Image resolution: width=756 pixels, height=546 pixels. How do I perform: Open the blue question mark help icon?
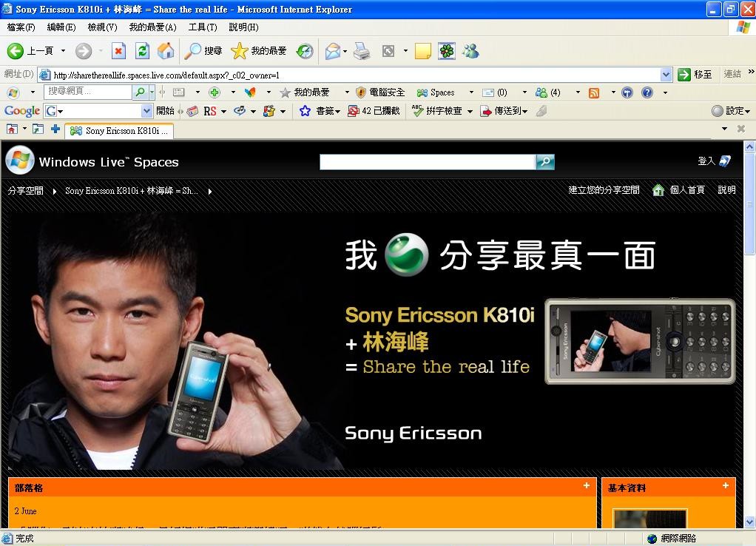(x=647, y=92)
